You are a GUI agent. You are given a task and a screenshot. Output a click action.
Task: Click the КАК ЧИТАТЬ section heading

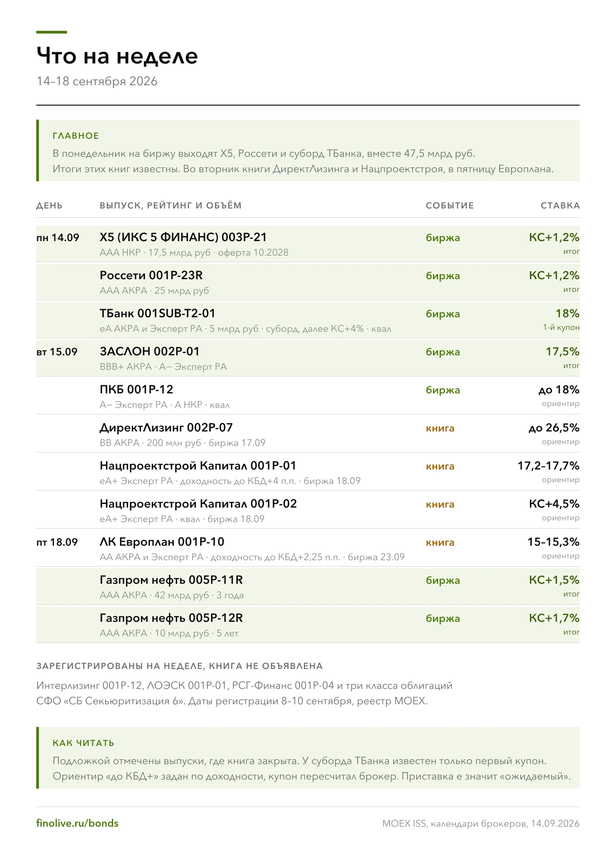click(x=83, y=743)
